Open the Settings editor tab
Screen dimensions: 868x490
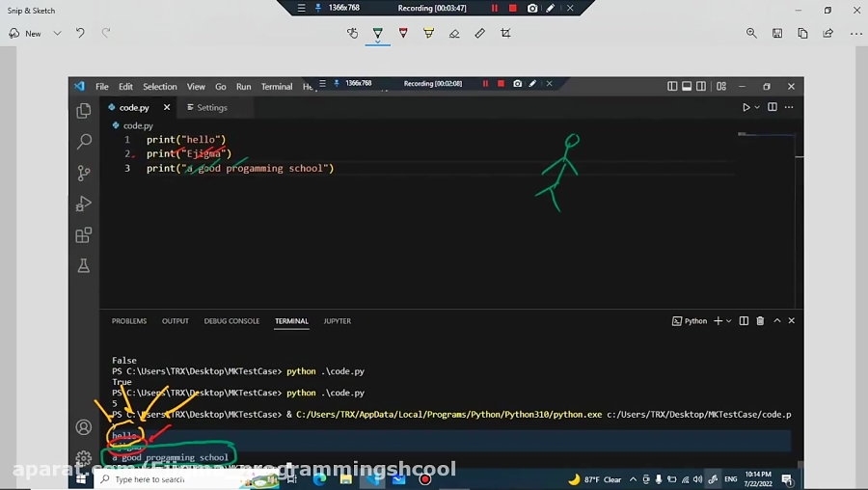211,107
